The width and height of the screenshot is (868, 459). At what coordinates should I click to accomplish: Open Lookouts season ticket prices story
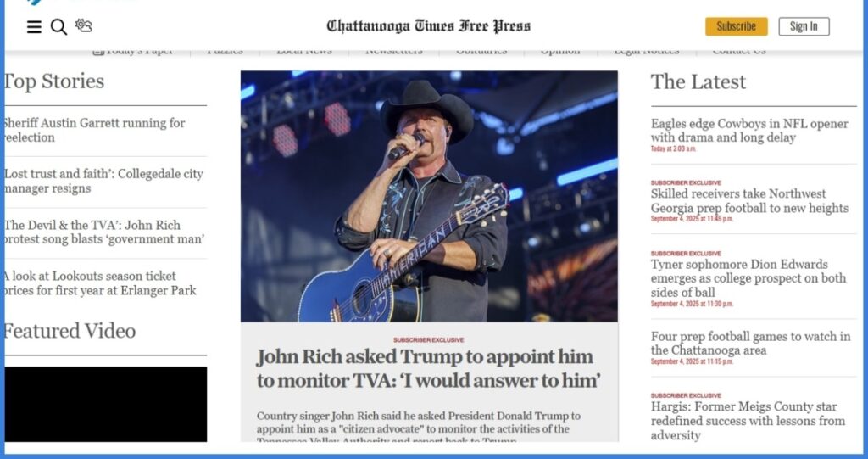[x=100, y=283]
